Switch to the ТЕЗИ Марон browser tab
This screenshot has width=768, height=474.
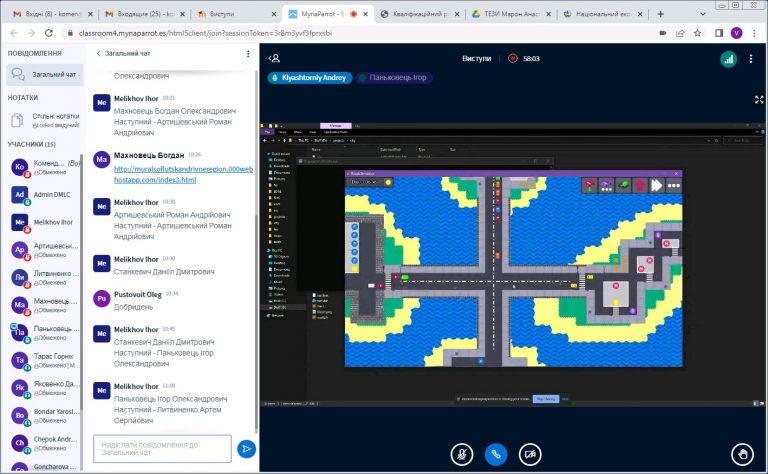pyautogui.click(x=510, y=14)
